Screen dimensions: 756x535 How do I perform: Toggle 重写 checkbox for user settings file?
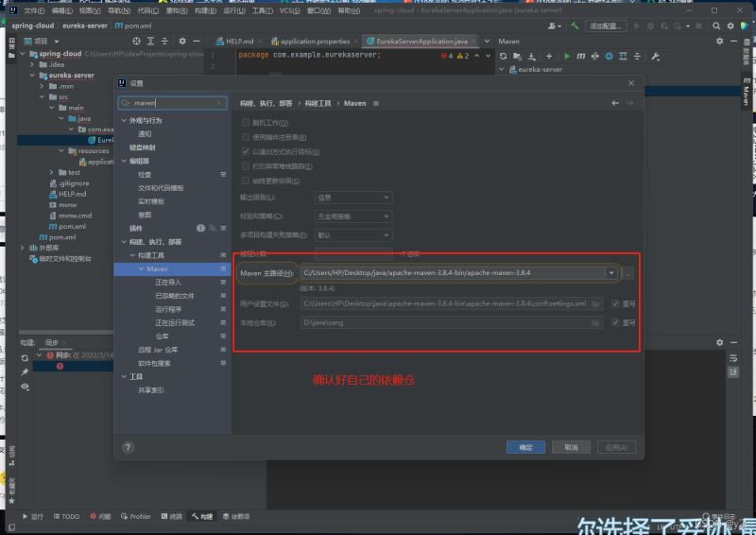click(616, 304)
